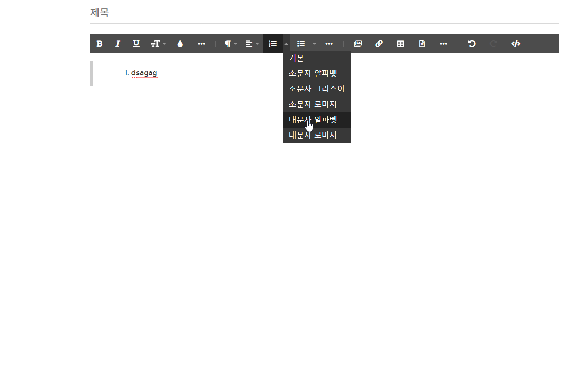The image size is (588, 381).
Task: Click the 제목 title input field
Action: coord(325,13)
